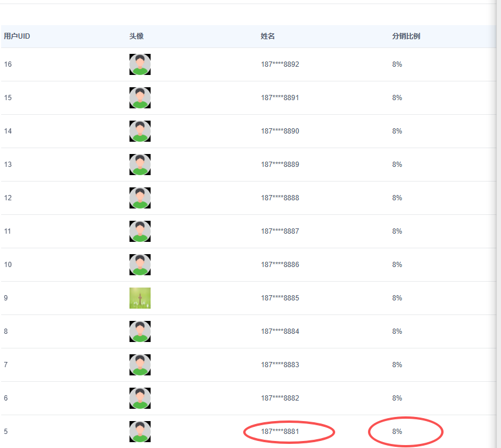Select name cell 187****8891

[280, 98]
